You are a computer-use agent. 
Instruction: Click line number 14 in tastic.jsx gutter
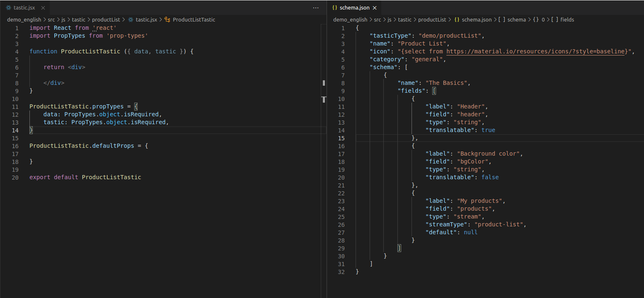[x=15, y=130]
